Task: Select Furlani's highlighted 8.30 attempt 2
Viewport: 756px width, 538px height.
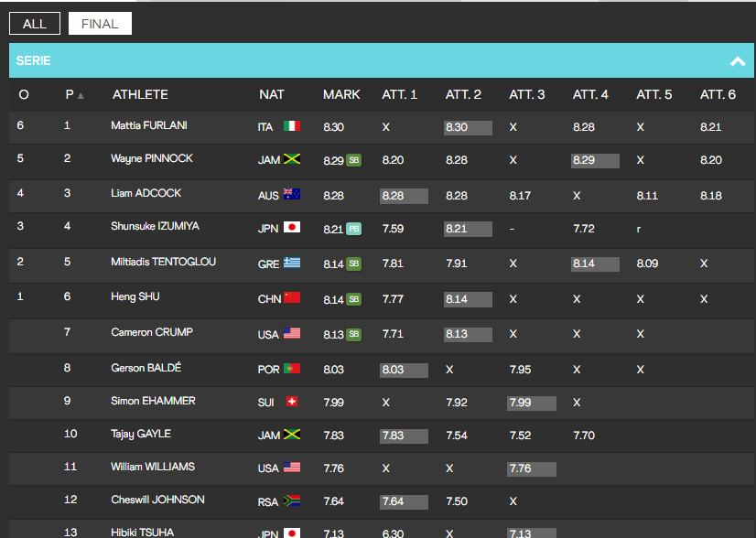Action: 468,128
